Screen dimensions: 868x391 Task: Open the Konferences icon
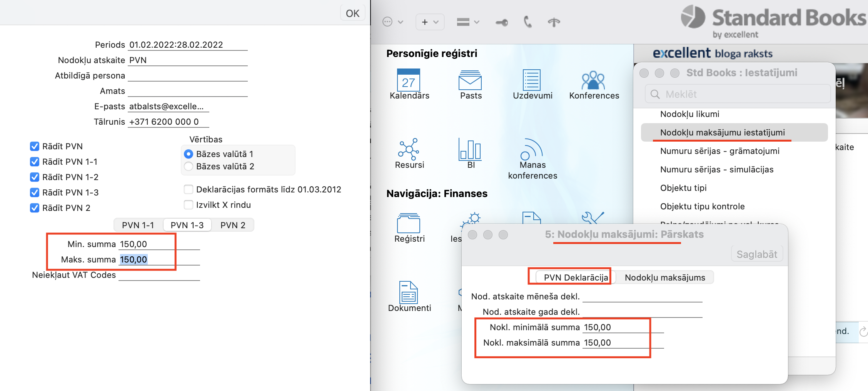[x=593, y=81]
